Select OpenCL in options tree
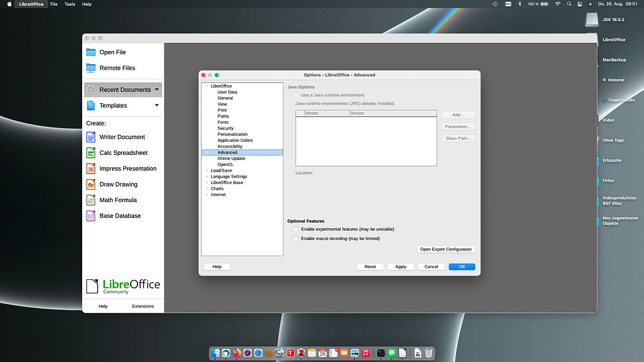 click(225, 165)
